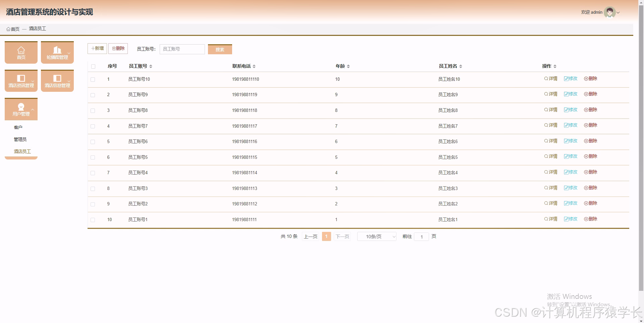Edit row 员工账号5 with 修改

571,156
